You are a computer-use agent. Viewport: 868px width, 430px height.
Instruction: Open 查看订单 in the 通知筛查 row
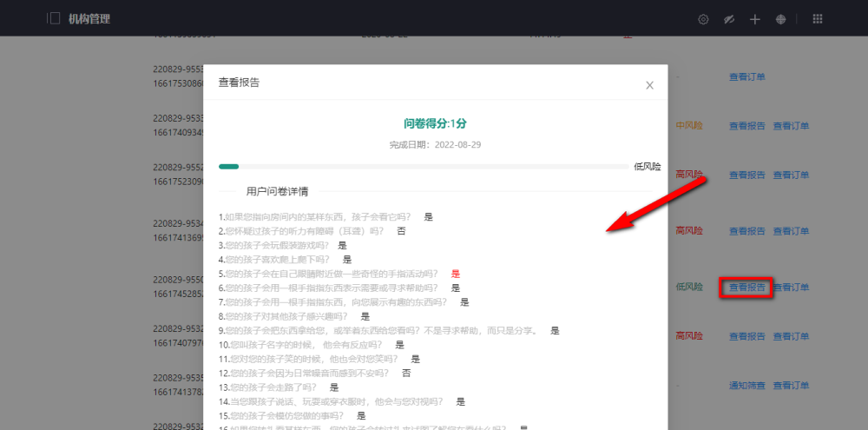(x=791, y=385)
